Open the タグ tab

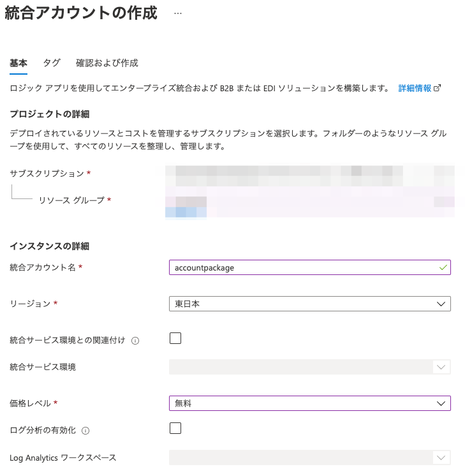(x=52, y=63)
